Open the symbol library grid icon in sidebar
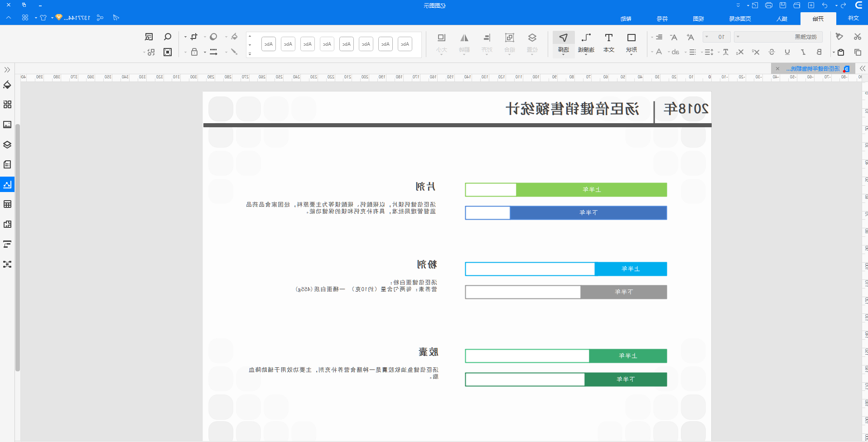Viewport: 868px width, 442px height. (7, 105)
